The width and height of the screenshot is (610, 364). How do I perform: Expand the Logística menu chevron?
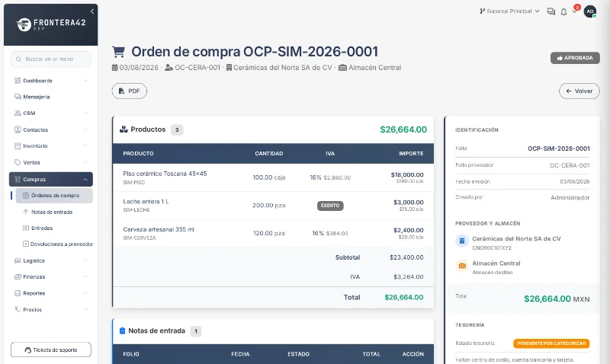(85, 260)
